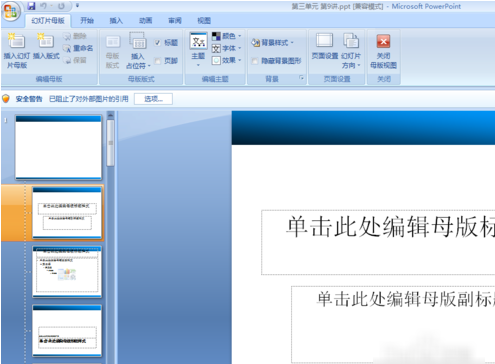Open the master layout (母版版式) button
Screen dimensions: 495x364
[113, 51]
